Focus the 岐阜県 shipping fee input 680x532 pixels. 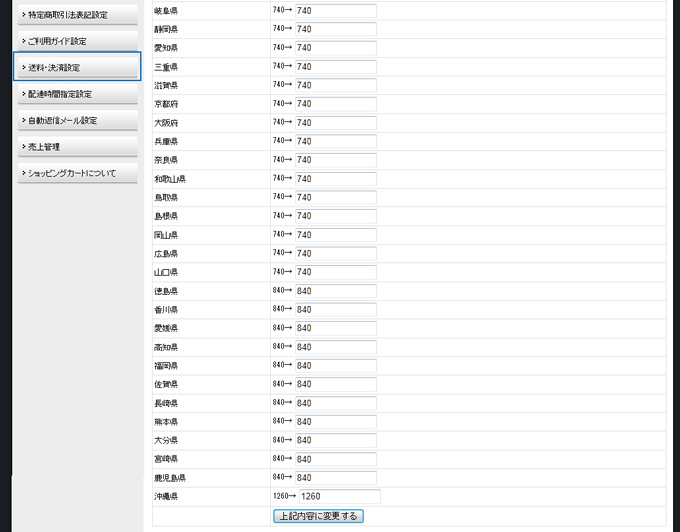coord(335,10)
